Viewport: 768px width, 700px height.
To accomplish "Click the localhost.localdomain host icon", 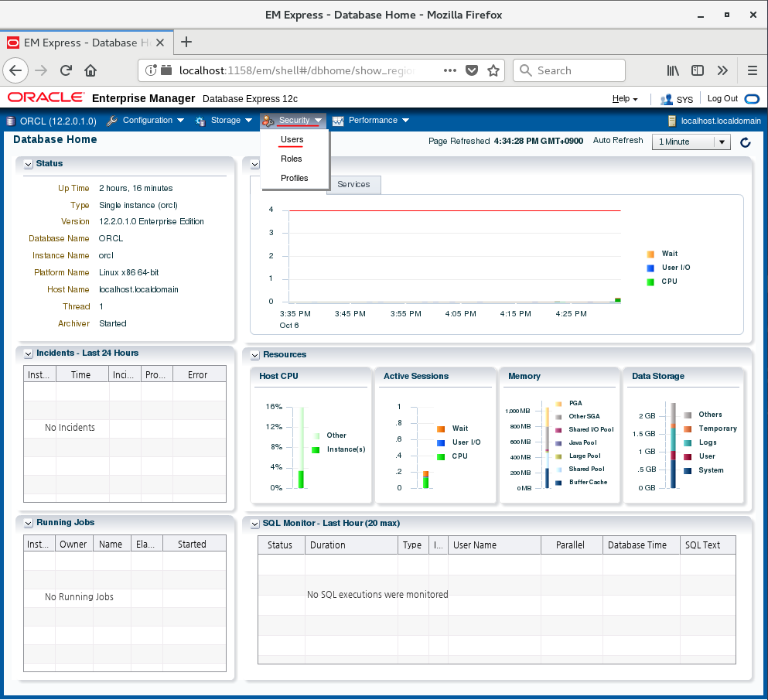I will (673, 121).
